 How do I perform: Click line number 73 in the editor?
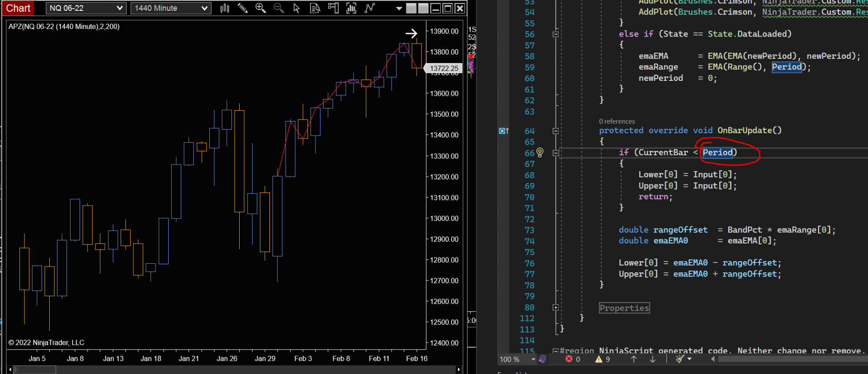point(529,230)
